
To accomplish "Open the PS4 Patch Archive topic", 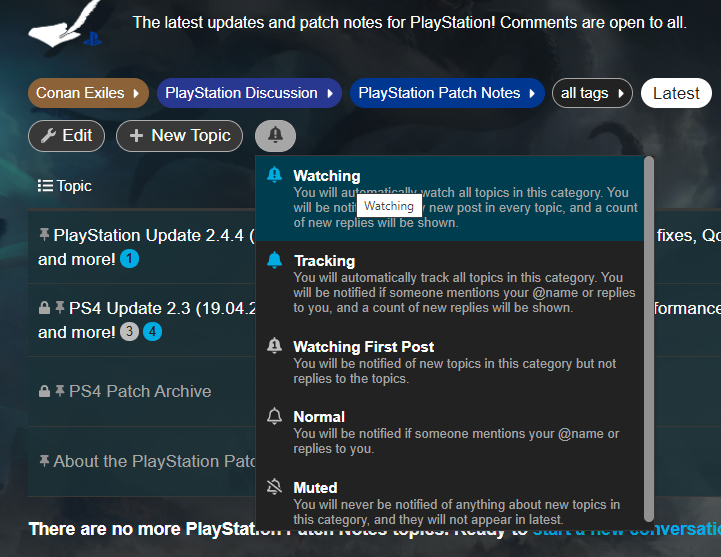I will click(x=140, y=391).
